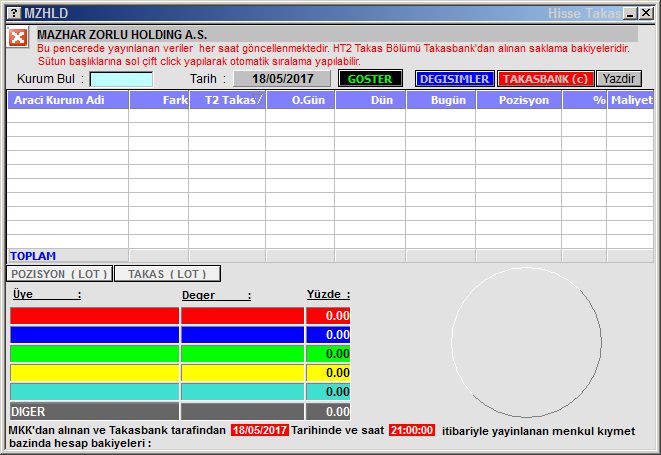Screen dimensions: 661x455
Task: Click the red X close icon beside company name
Action: pyautogui.click(x=18, y=38)
